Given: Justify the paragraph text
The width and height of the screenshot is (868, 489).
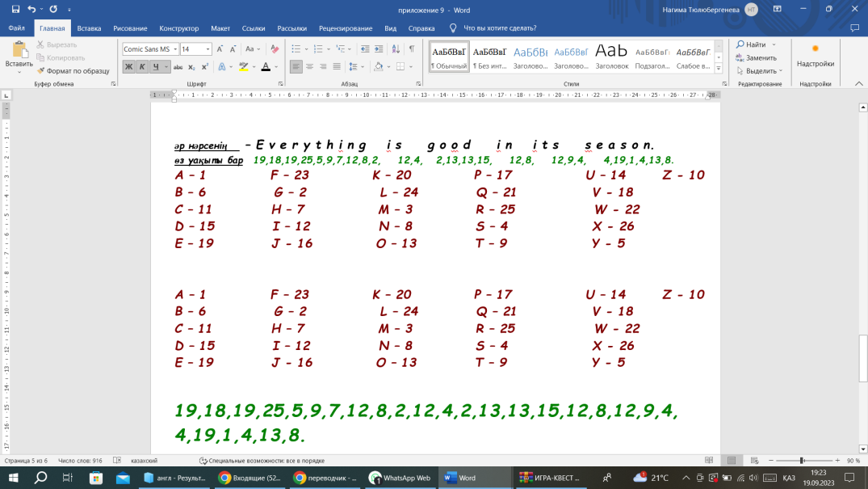Looking at the screenshot, I should [337, 66].
